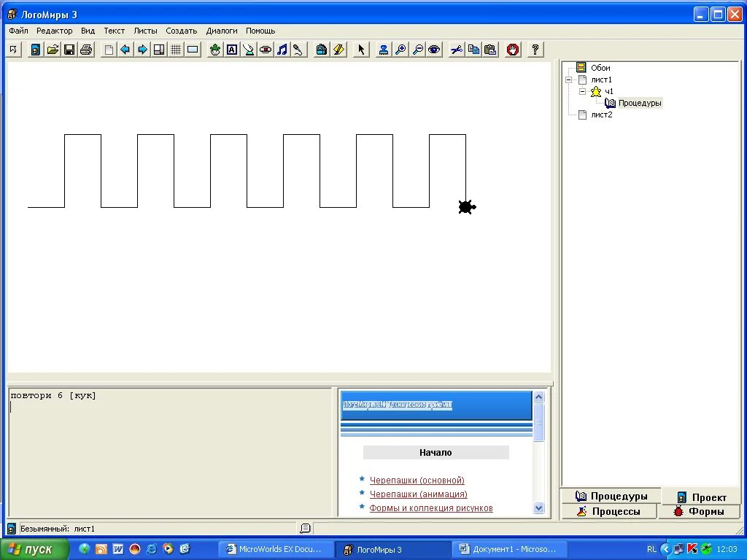The width and height of the screenshot is (747, 560).
Task: Open the Редактор menu
Action: point(54,31)
